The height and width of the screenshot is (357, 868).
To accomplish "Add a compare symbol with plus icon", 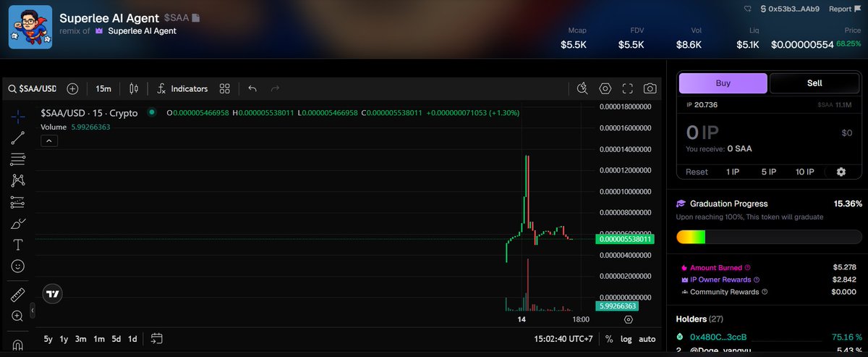I will coord(72,88).
